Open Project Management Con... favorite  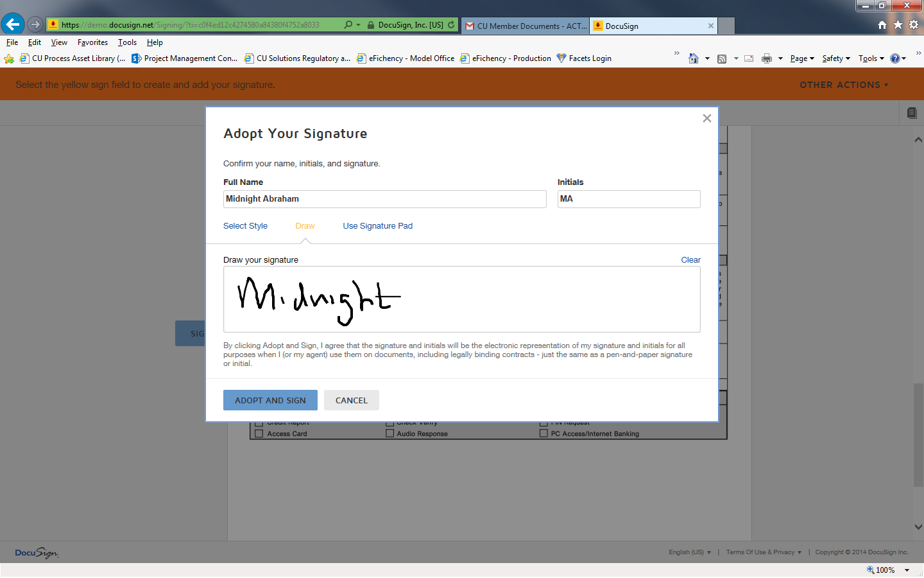185,58
